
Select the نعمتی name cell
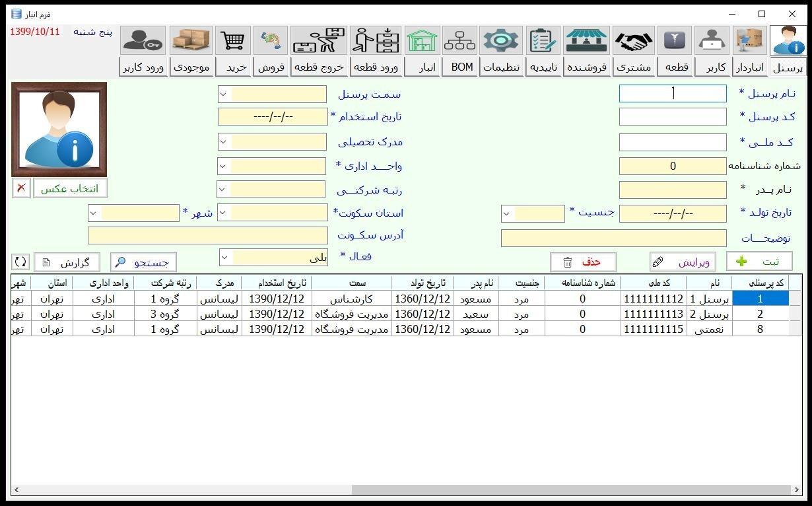pos(709,329)
